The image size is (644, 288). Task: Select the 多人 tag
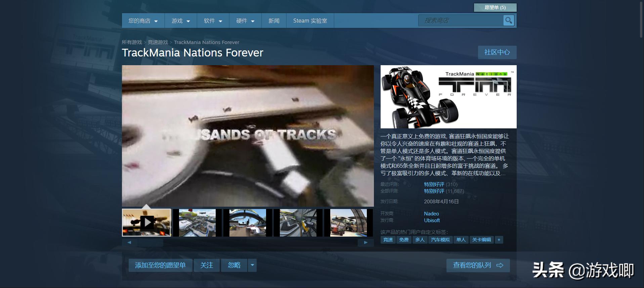click(x=420, y=240)
